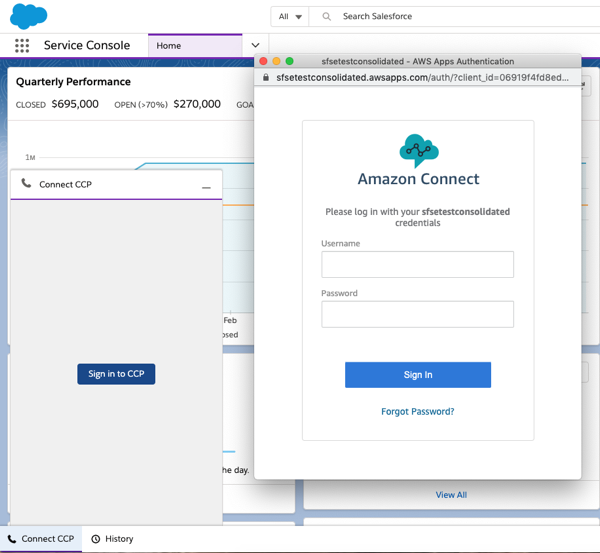This screenshot has height=553, width=600.
Task: Open Connect CCP utility bar item
Action: pos(41,539)
